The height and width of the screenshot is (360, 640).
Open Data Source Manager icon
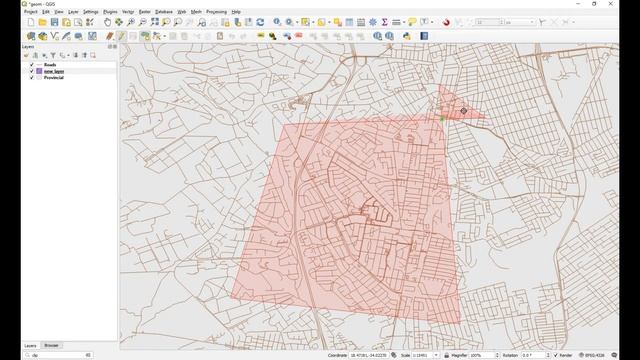31,36
